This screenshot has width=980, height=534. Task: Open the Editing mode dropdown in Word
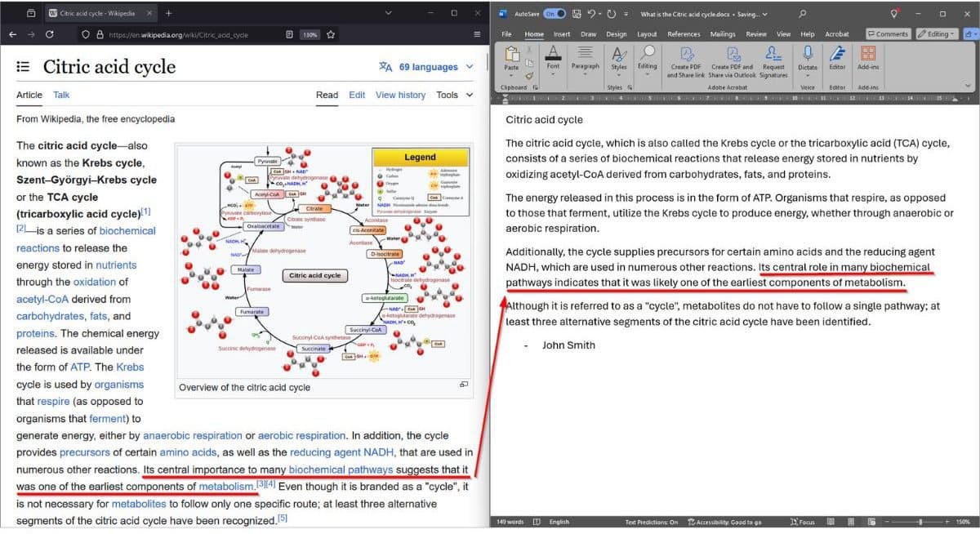coord(938,33)
